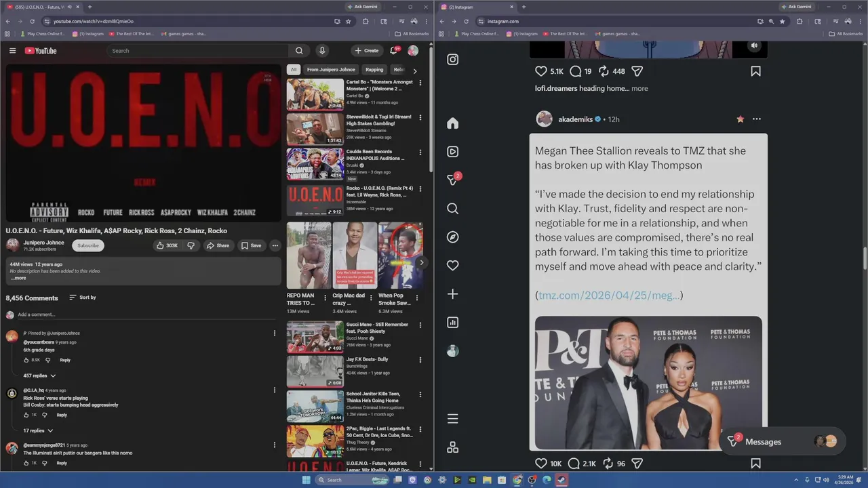Open Instagram notifications heart
The width and height of the screenshot is (868, 488).
[453, 266]
